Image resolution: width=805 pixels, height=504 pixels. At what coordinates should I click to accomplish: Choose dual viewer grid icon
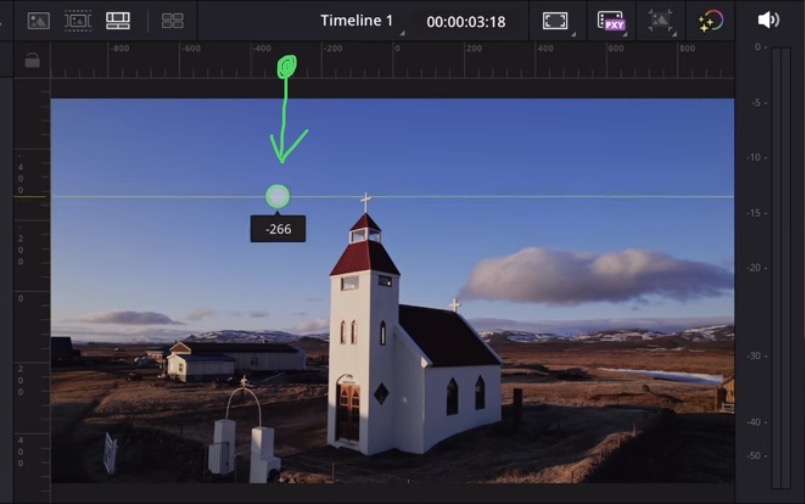pos(172,21)
